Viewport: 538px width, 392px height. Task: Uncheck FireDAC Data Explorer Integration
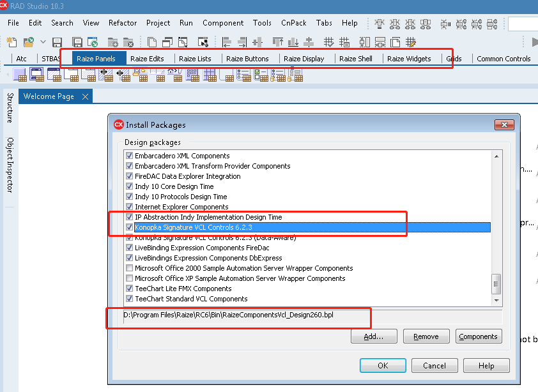click(x=129, y=176)
